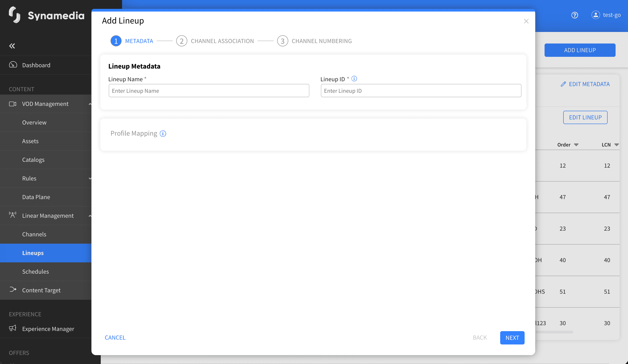Click the Dashboard gauge icon
The height and width of the screenshot is (364, 628).
[13, 65]
